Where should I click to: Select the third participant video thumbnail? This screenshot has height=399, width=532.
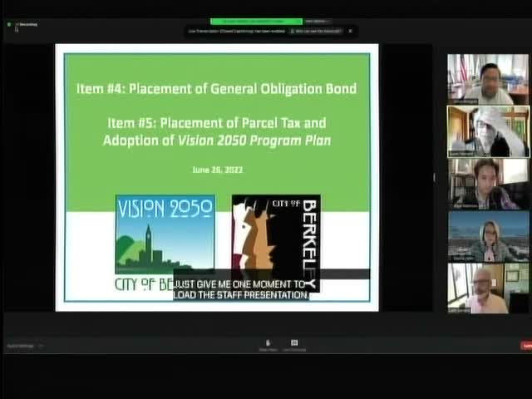coord(488,184)
